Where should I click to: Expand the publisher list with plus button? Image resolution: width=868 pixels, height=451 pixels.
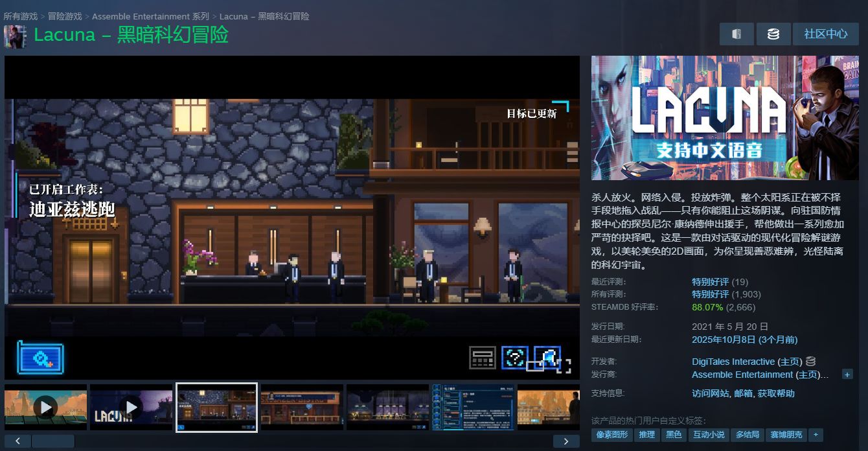tap(847, 375)
